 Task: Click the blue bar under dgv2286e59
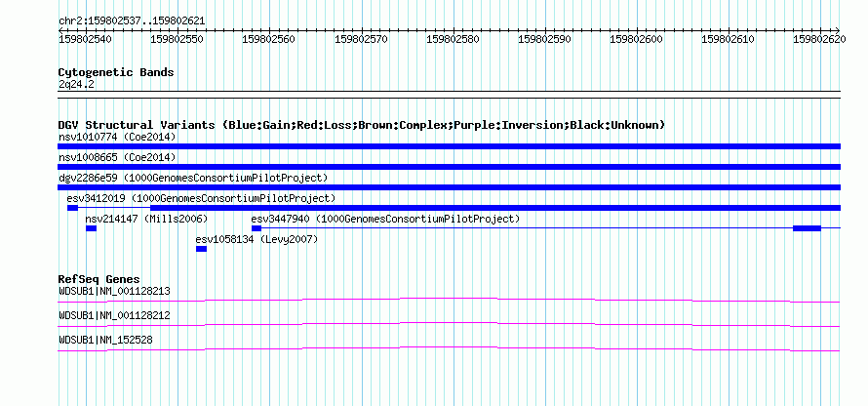(449, 187)
